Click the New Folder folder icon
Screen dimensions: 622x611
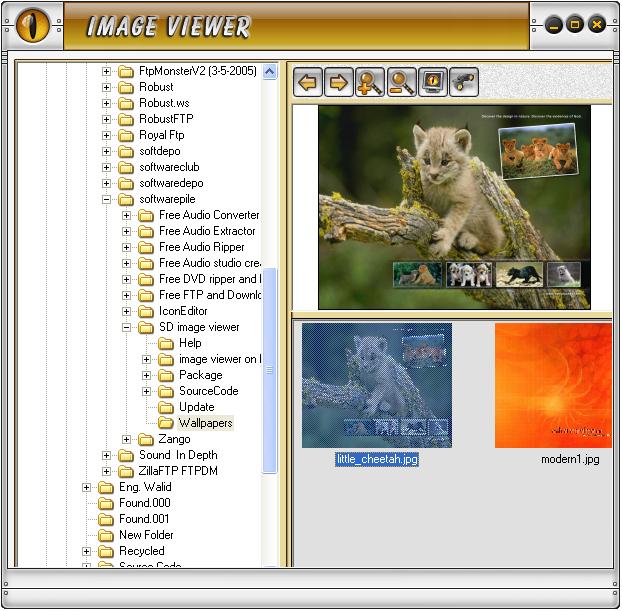106,535
